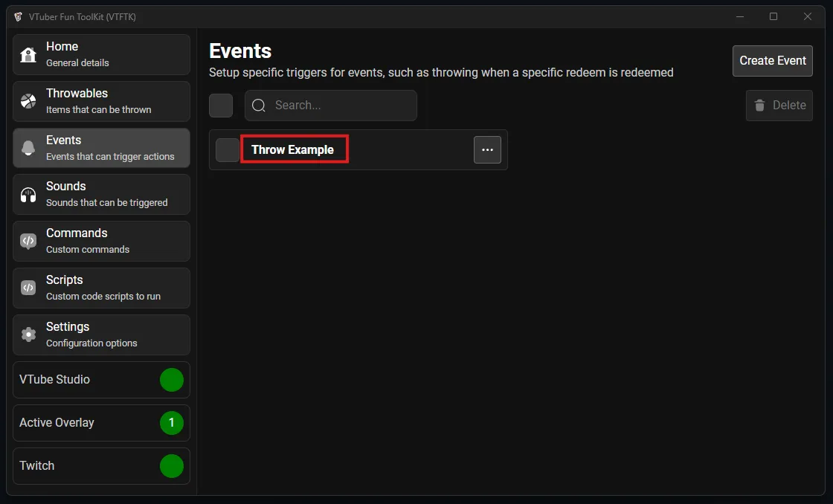Screen dimensions: 833x504
Task: Open the Throw Example three-dot options menu
Action: pos(487,150)
